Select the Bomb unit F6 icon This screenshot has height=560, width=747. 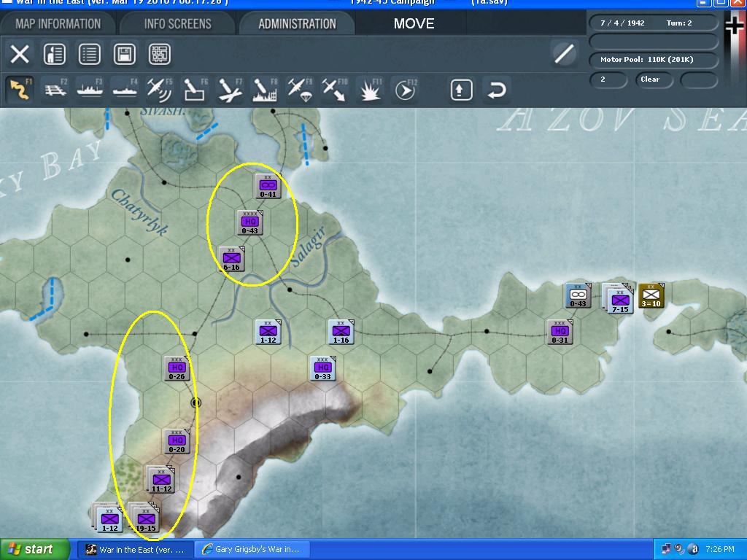(x=195, y=90)
